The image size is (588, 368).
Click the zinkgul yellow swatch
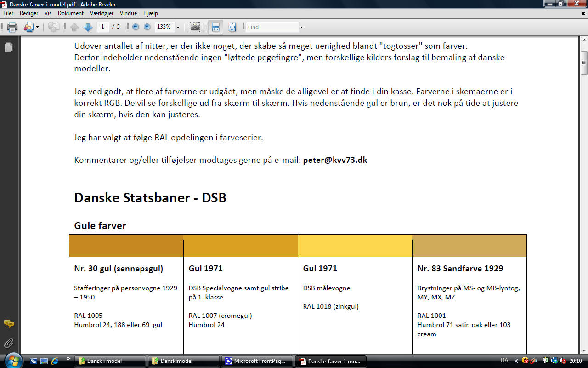pos(355,246)
